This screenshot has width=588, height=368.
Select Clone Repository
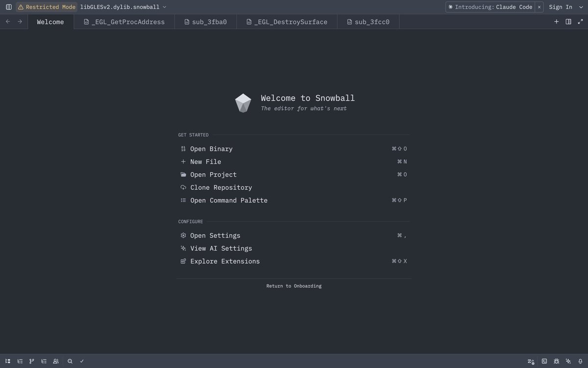(x=294, y=187)
